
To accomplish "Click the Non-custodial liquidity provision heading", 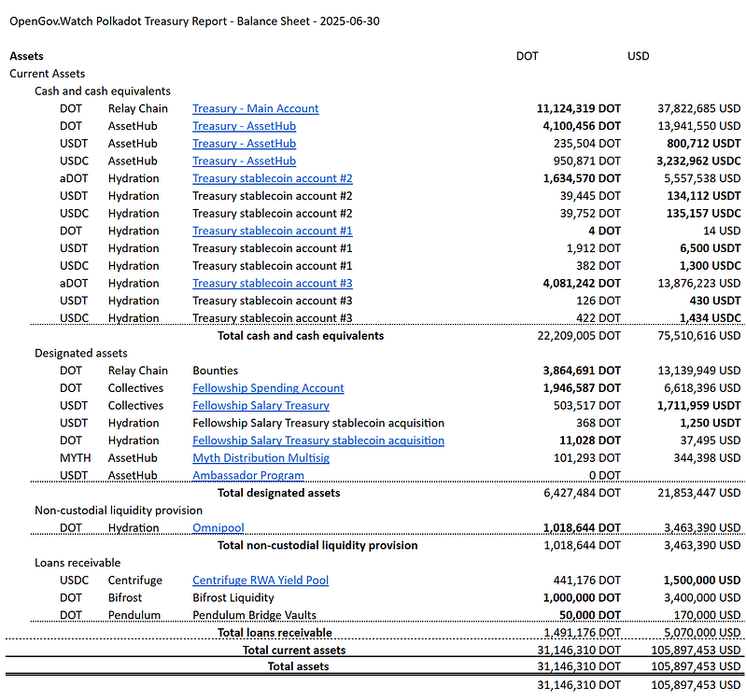I will [119, 511].
